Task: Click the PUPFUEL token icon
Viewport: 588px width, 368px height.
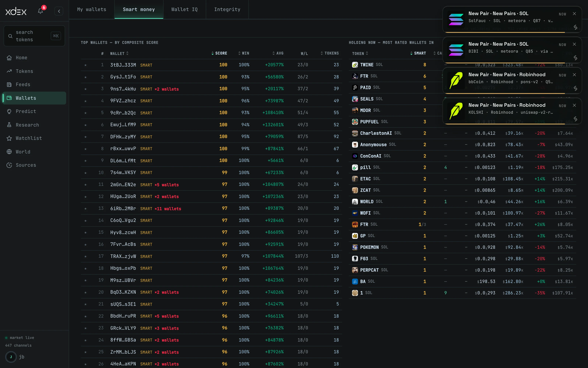Action: [355, 122]
